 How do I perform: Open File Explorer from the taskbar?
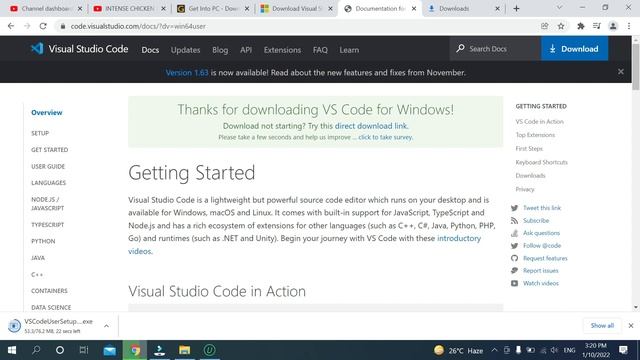[x=184, y=350]
